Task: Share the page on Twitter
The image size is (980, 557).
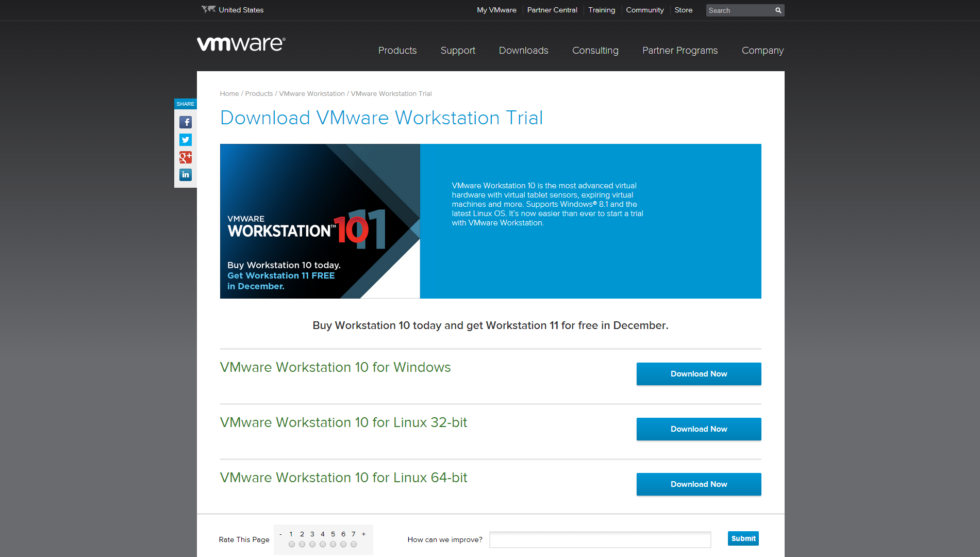Action: (186, 140)
